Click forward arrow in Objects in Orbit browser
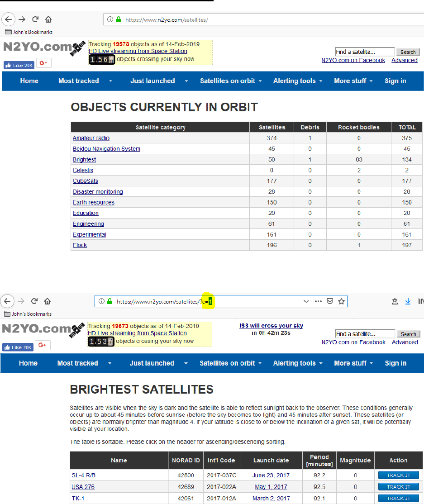The height and width of the screenshot is (504, 424). point(22,19)
